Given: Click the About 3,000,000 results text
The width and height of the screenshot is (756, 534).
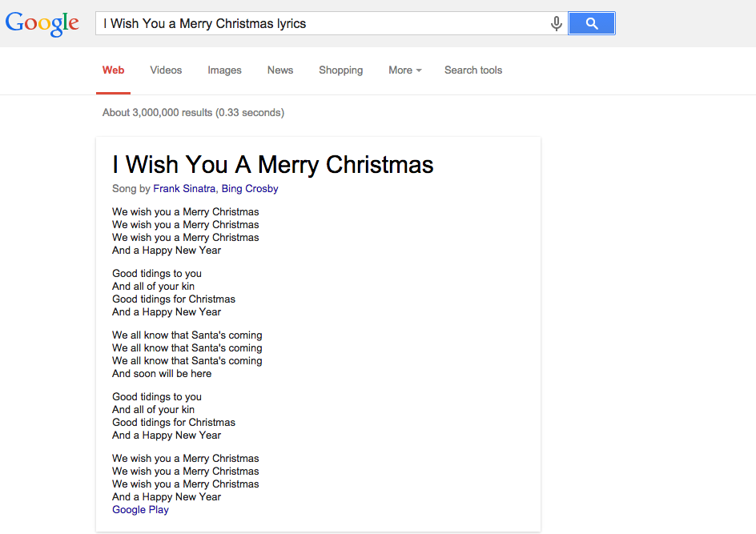Looking at the screenshot, I should (193, 113).
